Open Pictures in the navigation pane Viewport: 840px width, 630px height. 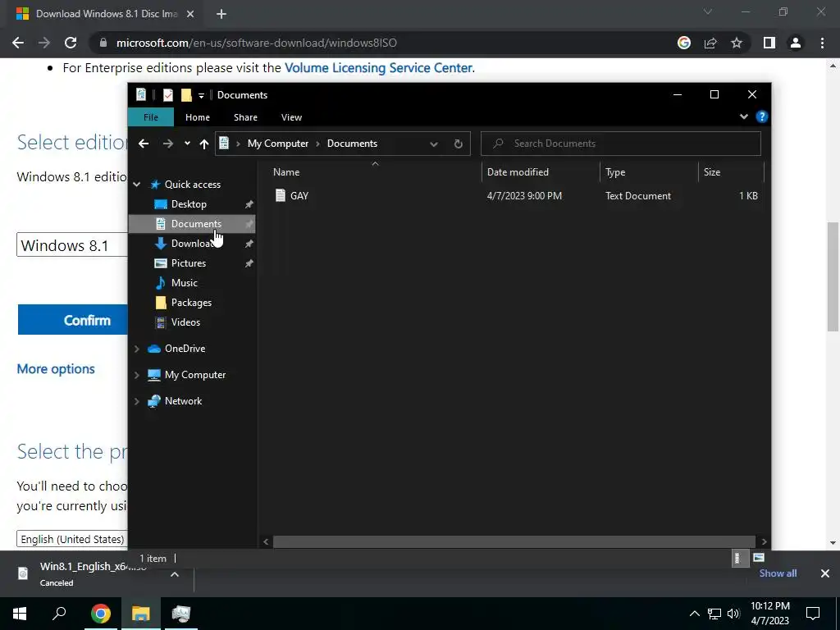pyautogui.click(x=188, y=263)
